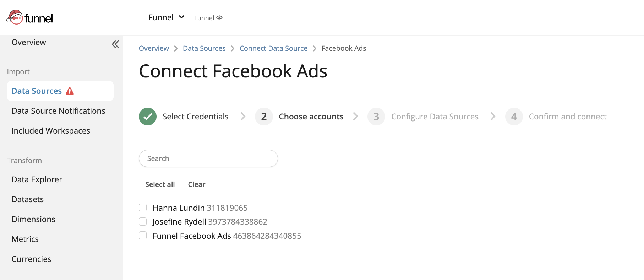Collapse the sidebar with double chevron icon
This screenshot has width=644, height=280.
pyautogui.click(x=115, y=44)
